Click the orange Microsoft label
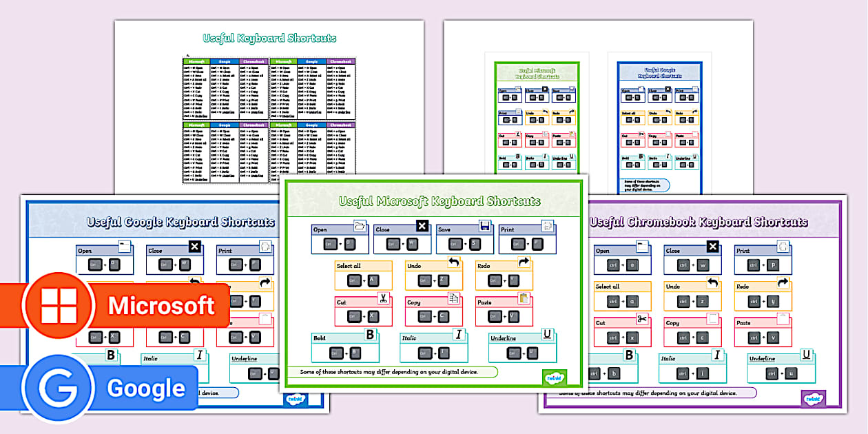The height and width of the screenshot is (434, 868). coord(161,306)
